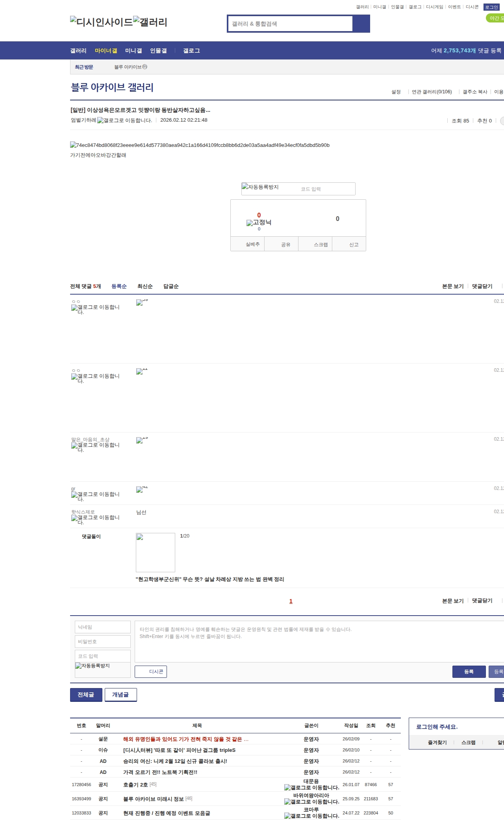Sort comments by 답글순
This screenshot has width=504, height=820.
pyautogui.click(x=171, y=286)
